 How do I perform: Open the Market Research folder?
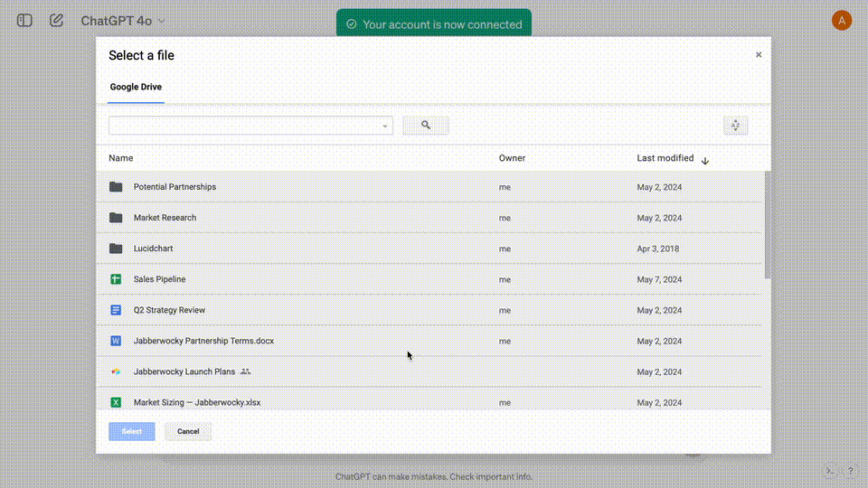point(165,218)
